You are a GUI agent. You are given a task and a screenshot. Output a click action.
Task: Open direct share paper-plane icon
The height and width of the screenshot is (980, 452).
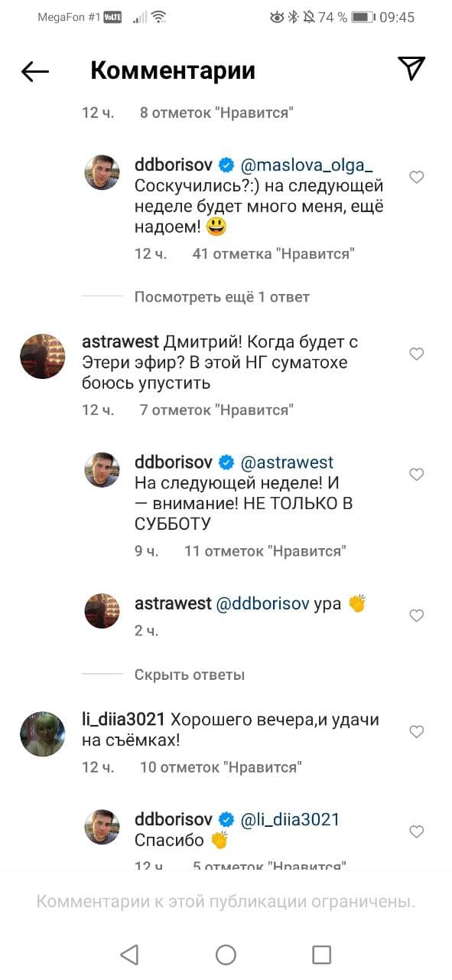coord(411,69)
